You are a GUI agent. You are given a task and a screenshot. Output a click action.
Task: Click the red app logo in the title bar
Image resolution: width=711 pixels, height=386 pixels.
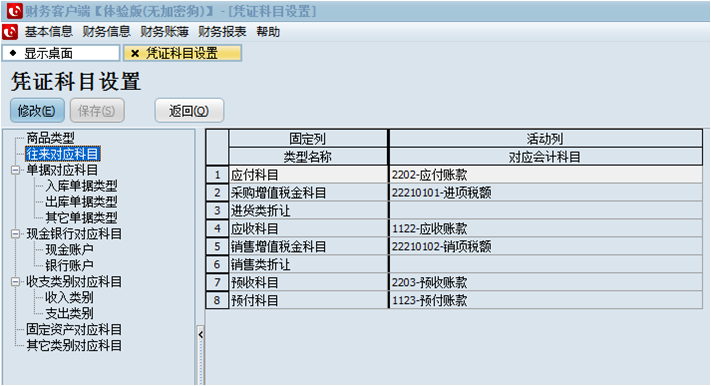click(x=14, y=10)
